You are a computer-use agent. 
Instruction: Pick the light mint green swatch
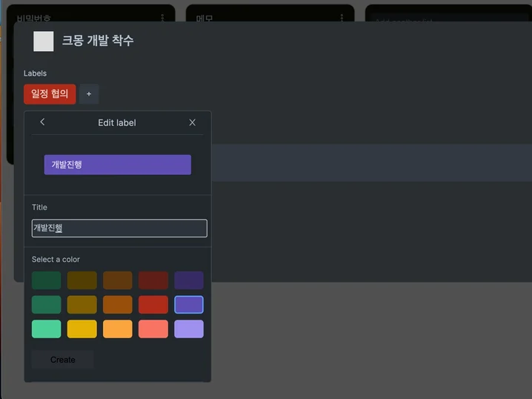coord(47,329)
